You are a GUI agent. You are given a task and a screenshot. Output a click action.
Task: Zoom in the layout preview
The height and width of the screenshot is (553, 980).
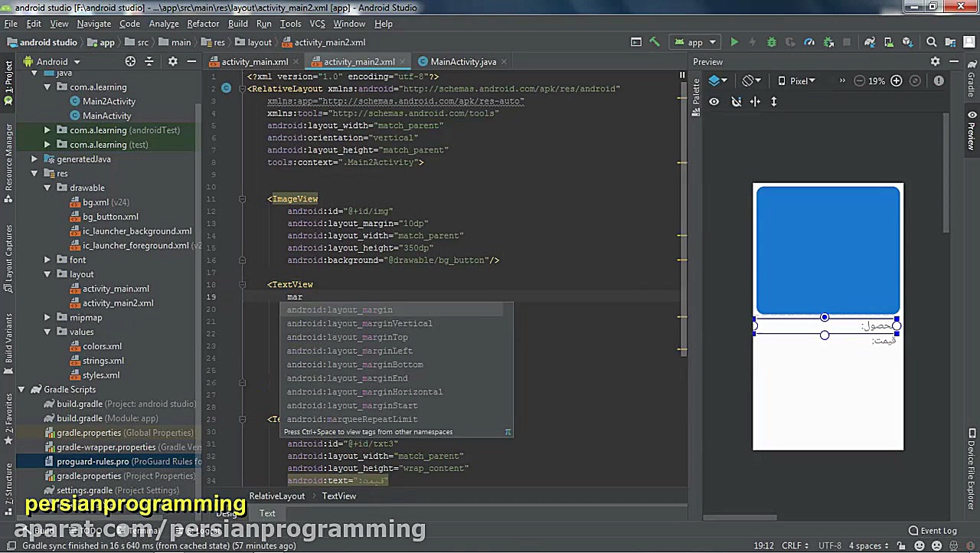point(896,81)
